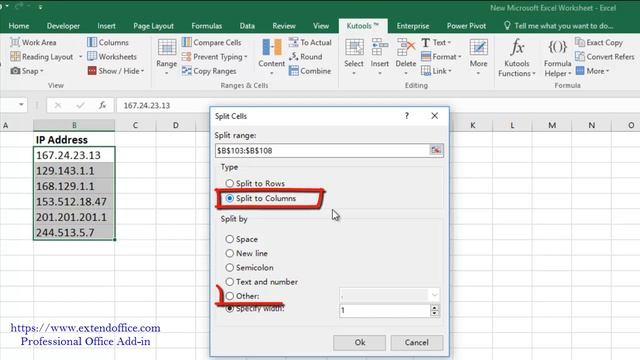This screenshot has width=640, height=360.
Task: Click the Delete tool icon
Action: point(406,48)
